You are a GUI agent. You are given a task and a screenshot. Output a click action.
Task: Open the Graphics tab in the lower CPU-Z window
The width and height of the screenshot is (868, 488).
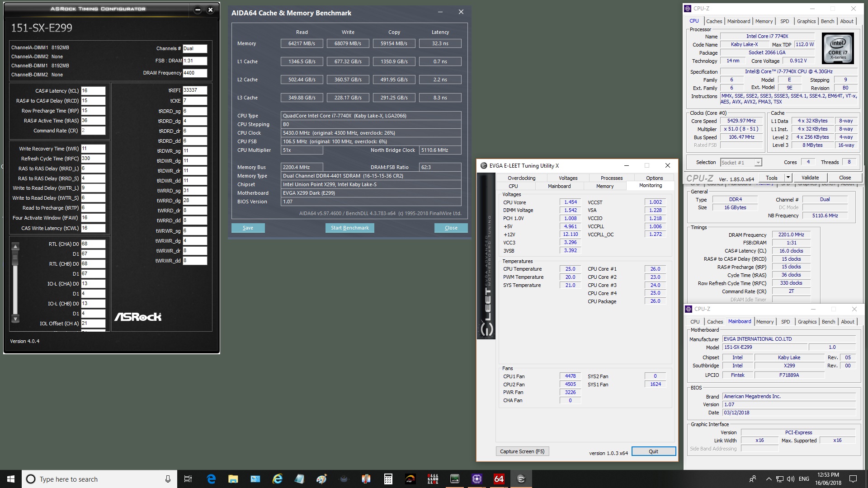pos(807,322)
